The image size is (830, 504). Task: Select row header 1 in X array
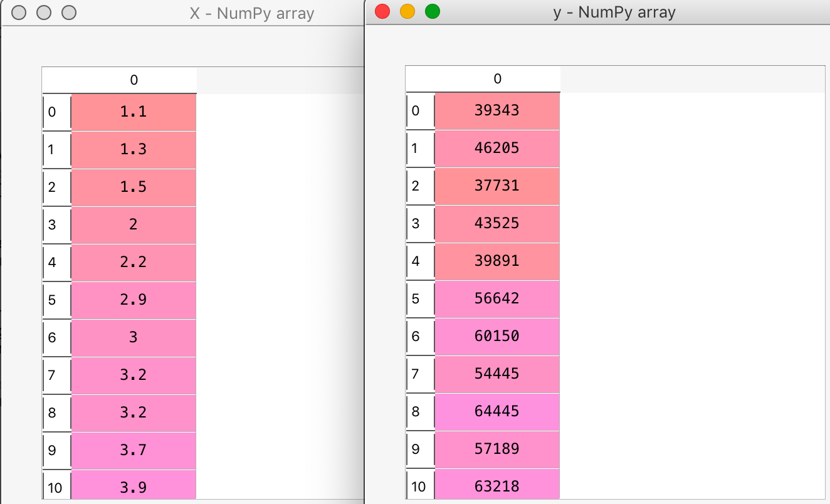pos(57,150)
